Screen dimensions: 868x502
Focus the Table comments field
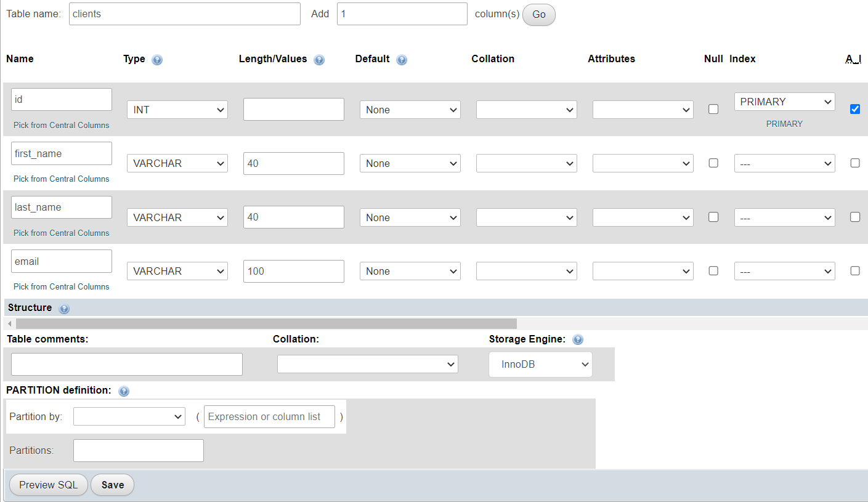(127, 364)
